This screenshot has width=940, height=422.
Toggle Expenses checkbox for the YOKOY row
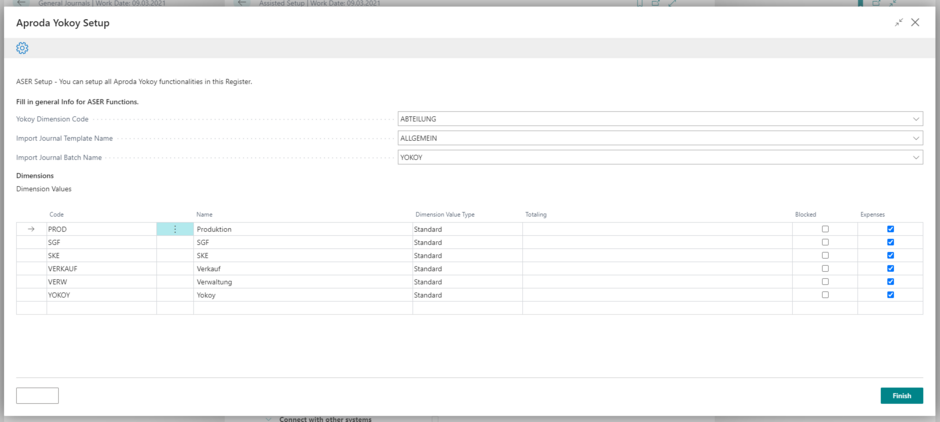[x=890, y=295]
